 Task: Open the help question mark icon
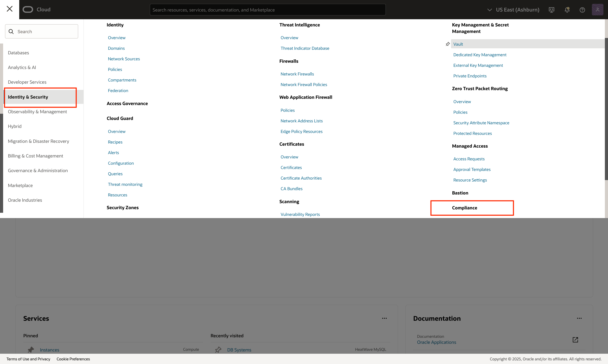[x=582, y=10]
